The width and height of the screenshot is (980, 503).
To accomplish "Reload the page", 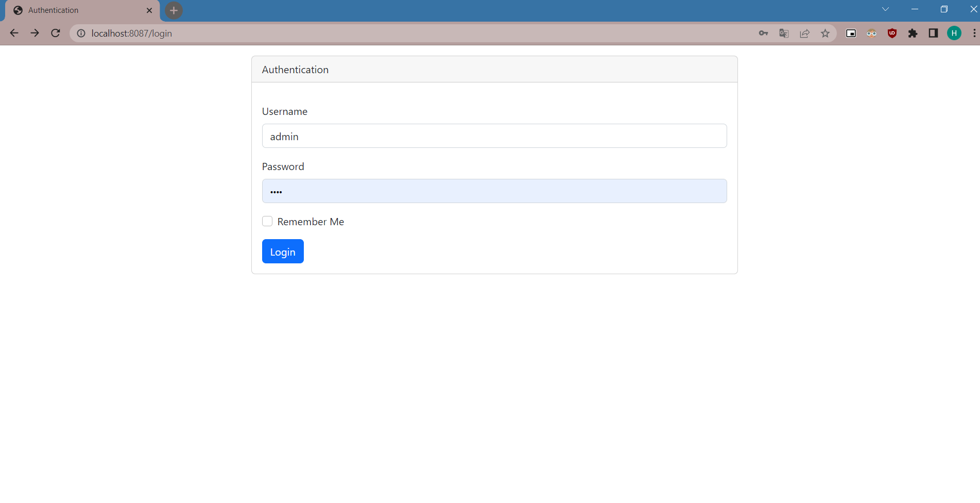I will [55, 32].
